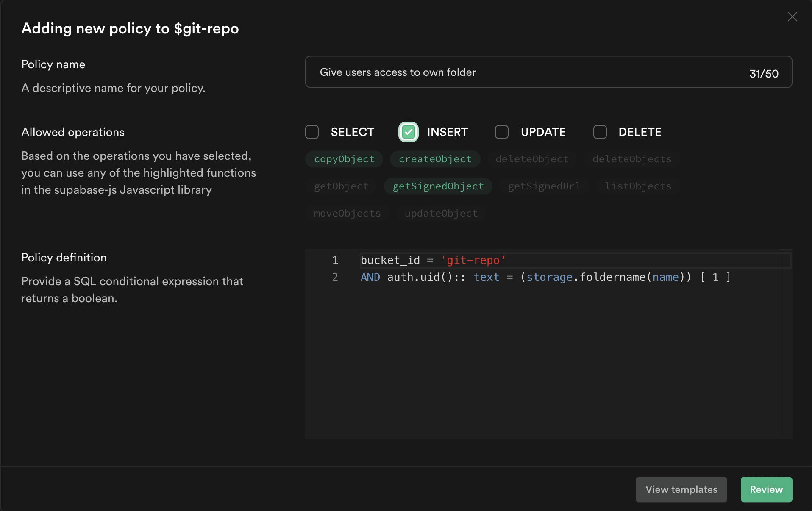Click the copyObject function tag
Viewport: 812px width, 511px height.
pyautogui.click(x=344, y=159)
